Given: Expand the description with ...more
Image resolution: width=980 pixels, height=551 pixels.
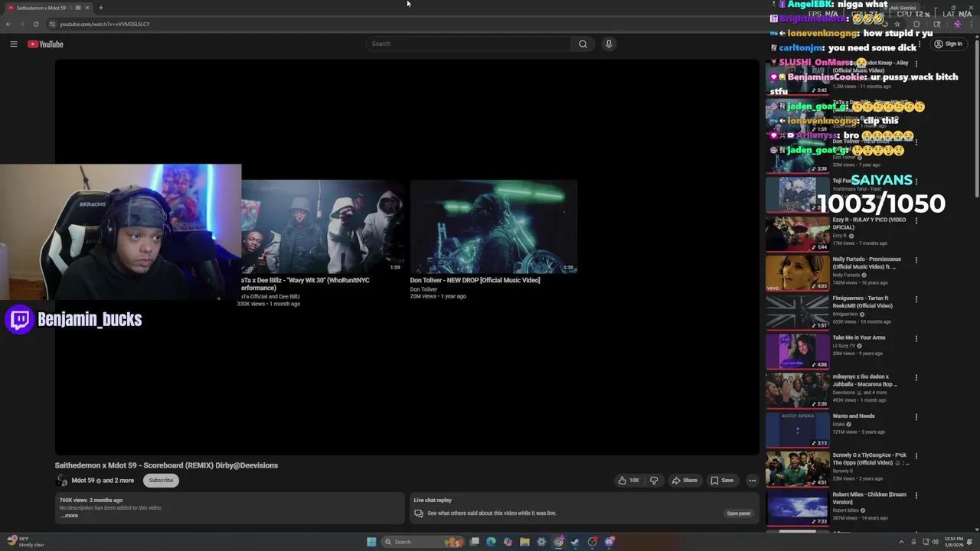Looking at the screenshot, I should tap(69, 516).
